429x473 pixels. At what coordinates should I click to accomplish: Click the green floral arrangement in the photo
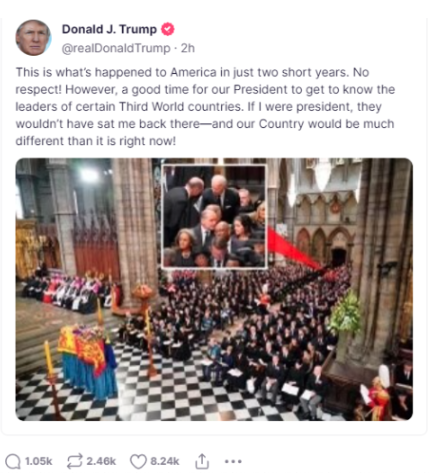(x=346, y=313)
